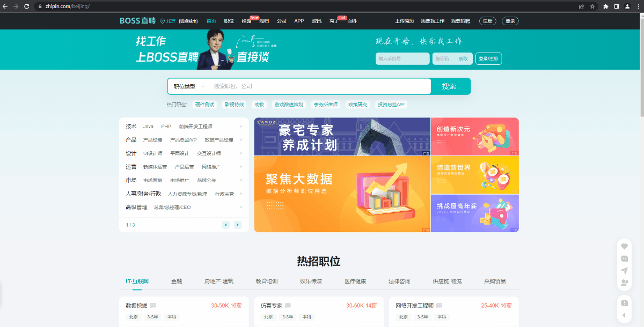
Task: Click the chat bubble icon in floating sidebar
Action: 624,258
